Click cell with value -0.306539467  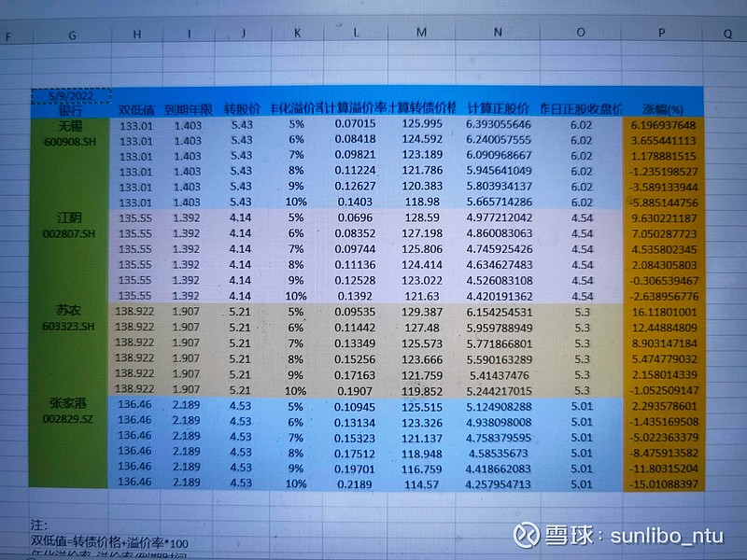(x=664, y=281)
